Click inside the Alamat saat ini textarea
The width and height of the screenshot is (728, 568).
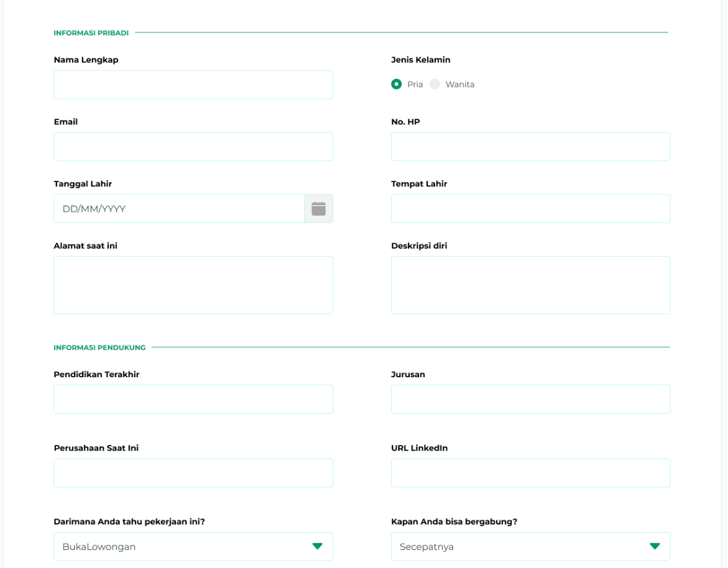(193, 285)
